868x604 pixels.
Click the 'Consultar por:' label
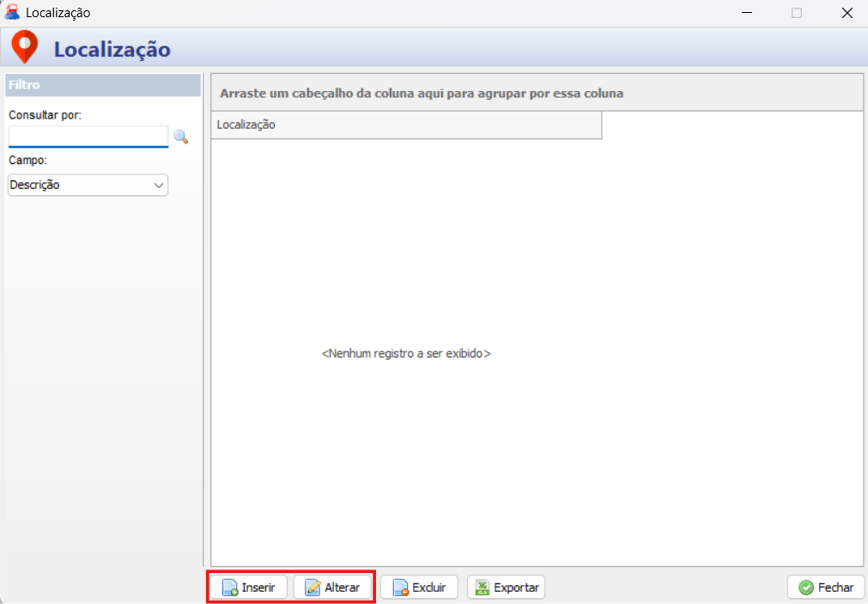point(45,115)
